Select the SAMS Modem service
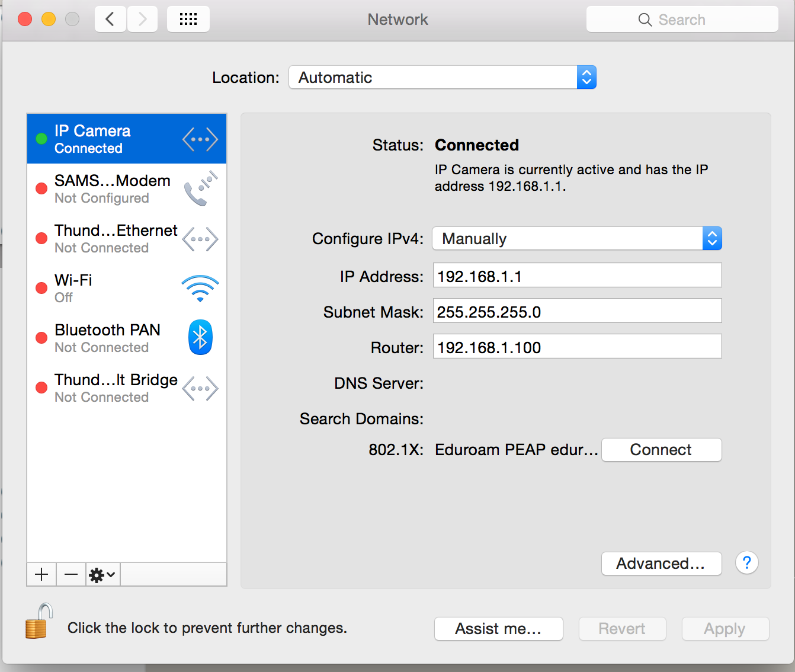Screen dimensions: 795x672 (x=127, y=188)
